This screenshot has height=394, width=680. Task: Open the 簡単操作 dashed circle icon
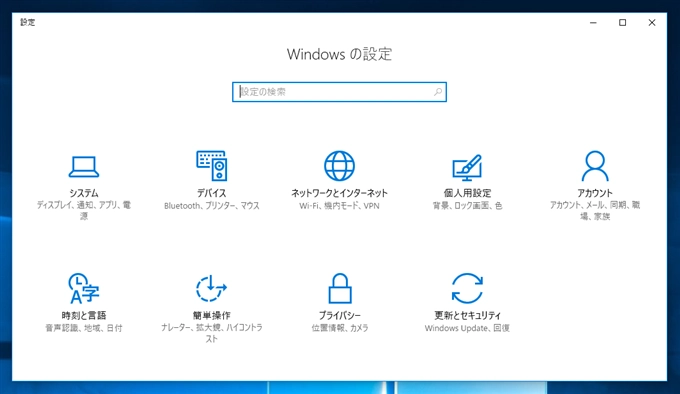212,288
